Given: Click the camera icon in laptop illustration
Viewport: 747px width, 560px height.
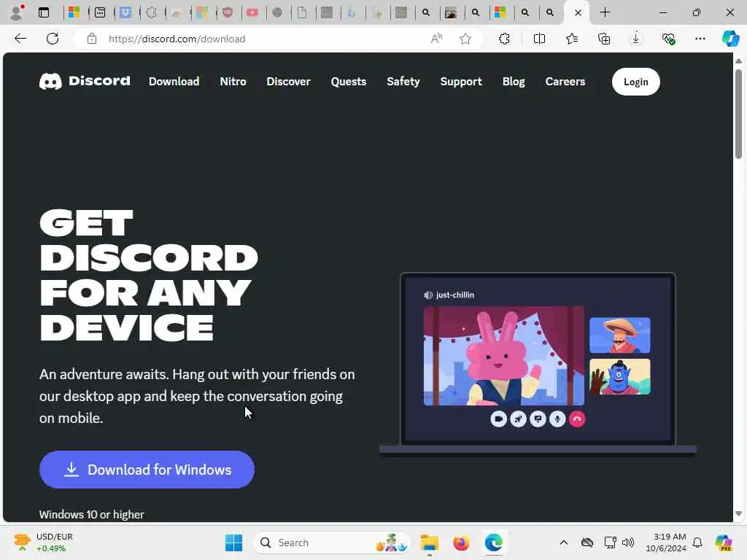Looking at the screenshot, I should tap(498, 419).
